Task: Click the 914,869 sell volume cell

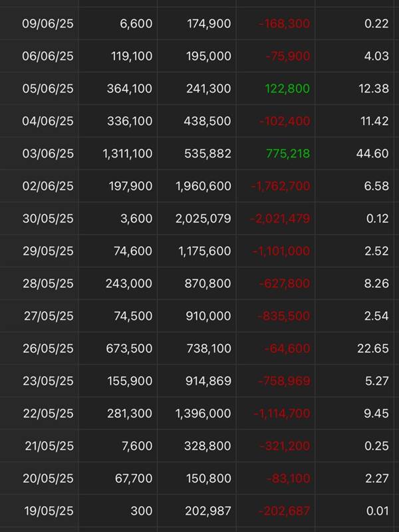Action: click(x=208, y=380)
